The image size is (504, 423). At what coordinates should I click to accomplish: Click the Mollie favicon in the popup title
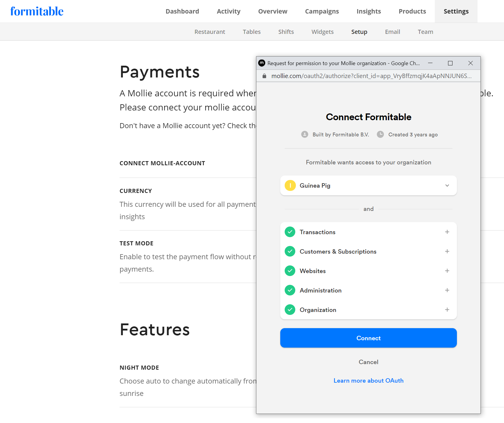(x=262, y=63)
